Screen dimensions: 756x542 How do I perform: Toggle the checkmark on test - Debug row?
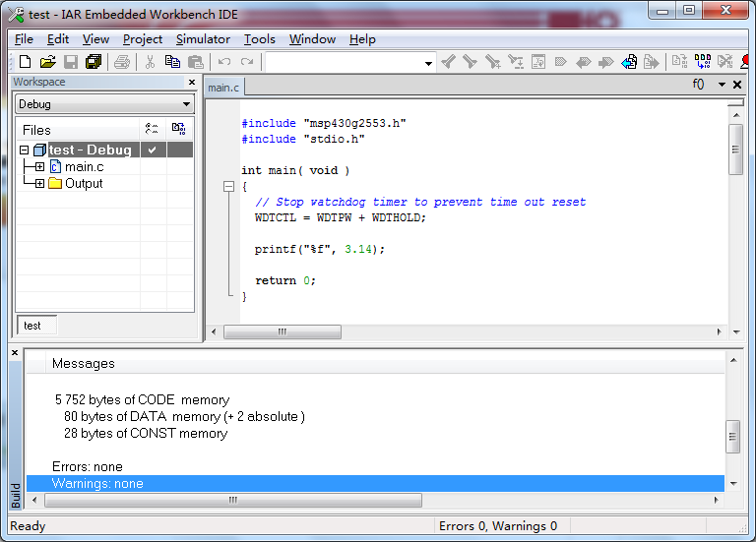[x=152, y=150]
